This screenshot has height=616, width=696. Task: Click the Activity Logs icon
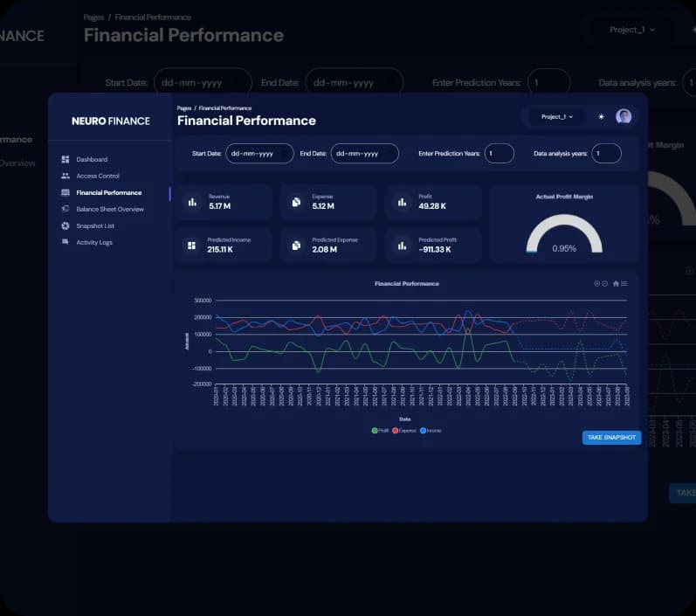coord(65,242)
